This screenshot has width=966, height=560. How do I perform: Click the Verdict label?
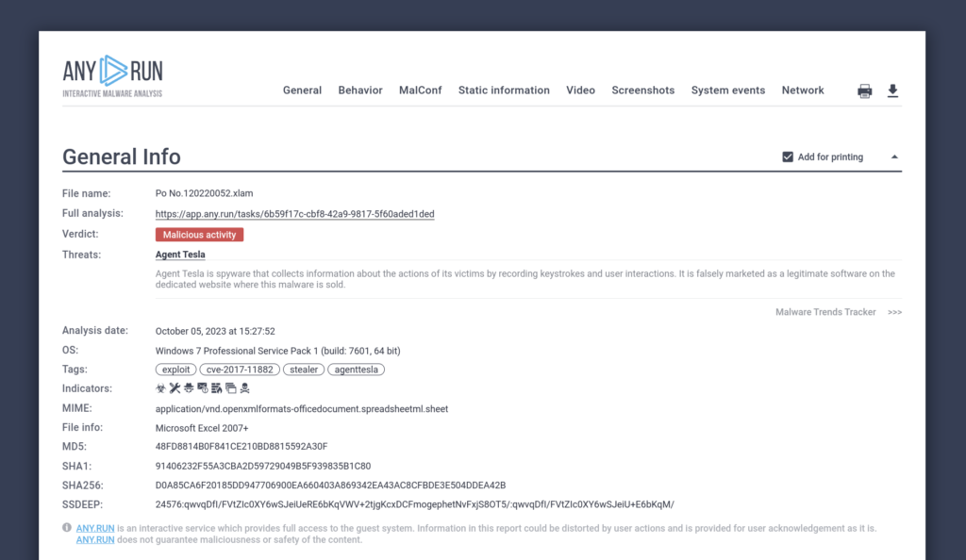[80, 235]
